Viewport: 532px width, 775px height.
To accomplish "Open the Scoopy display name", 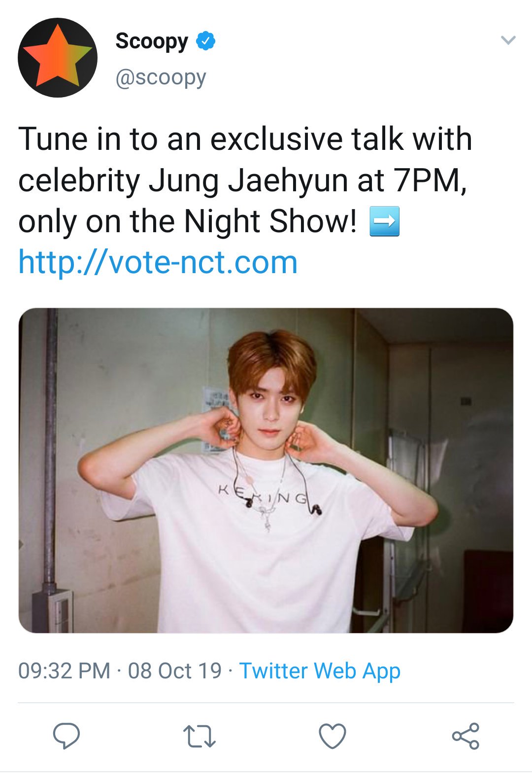I will point(152,41).
